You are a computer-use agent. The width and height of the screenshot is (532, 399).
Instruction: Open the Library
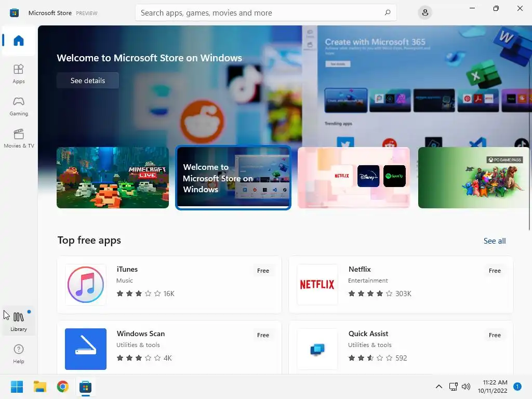coord(19,321)
